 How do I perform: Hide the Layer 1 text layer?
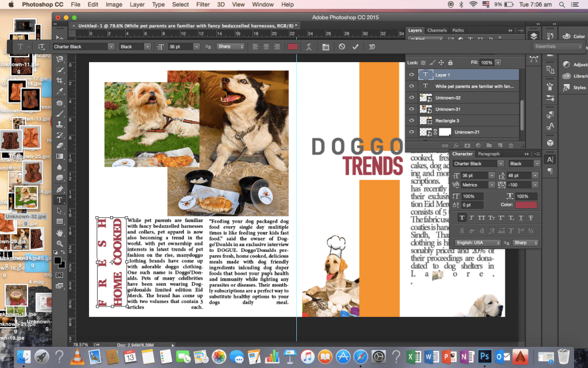(411, 75)
